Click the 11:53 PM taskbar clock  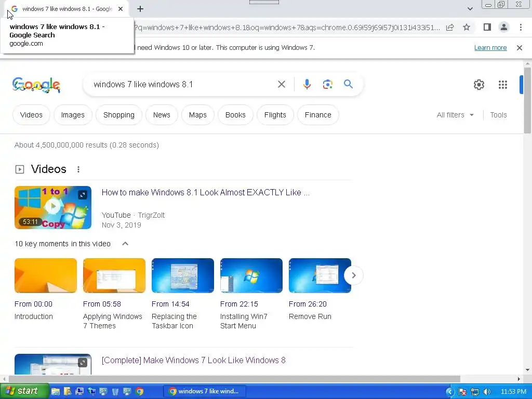pyautogui.click(x=513, y=392)
